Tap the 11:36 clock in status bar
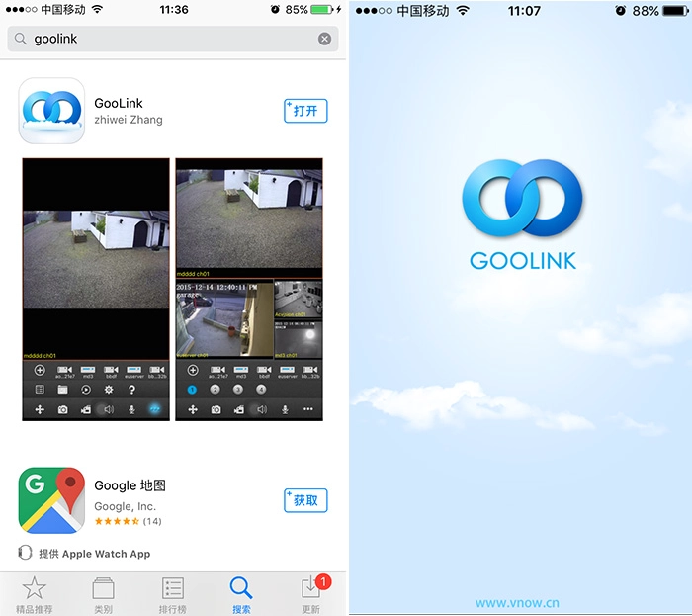The image size is (692, 616). 174,9
